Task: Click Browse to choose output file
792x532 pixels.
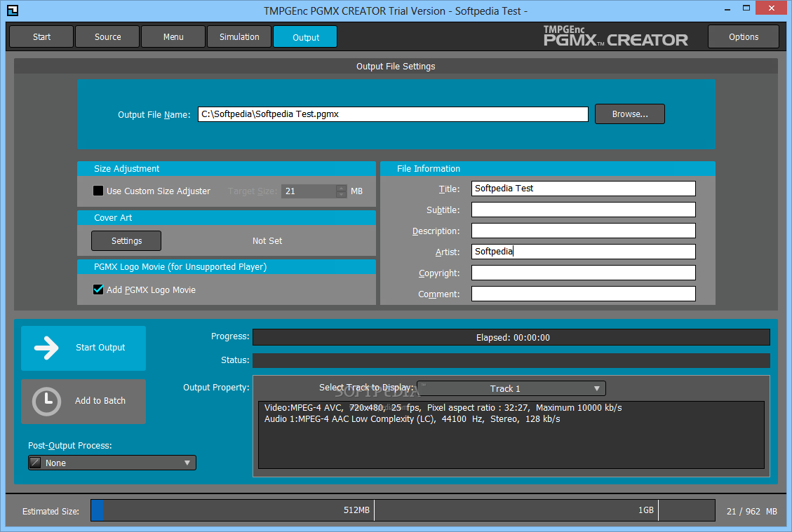Action: [630, 114]
